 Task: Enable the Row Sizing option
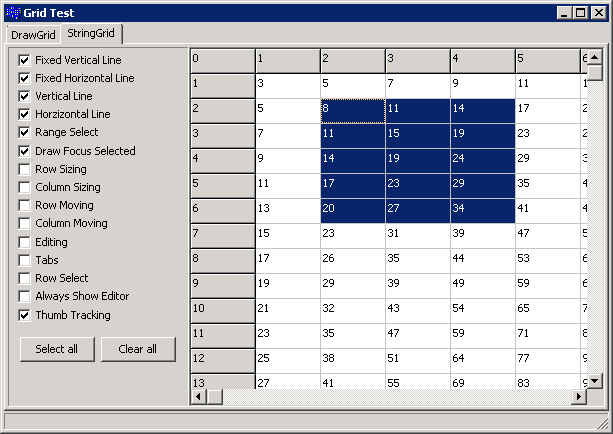tap(24, 169)
